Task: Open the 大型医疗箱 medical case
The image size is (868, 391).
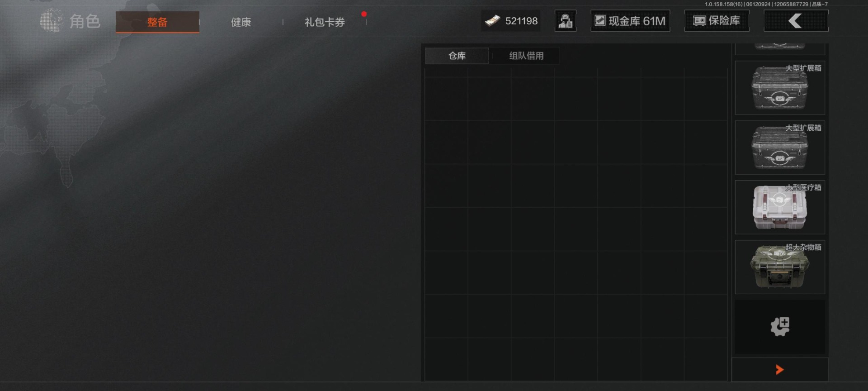Action: (780, 207)
